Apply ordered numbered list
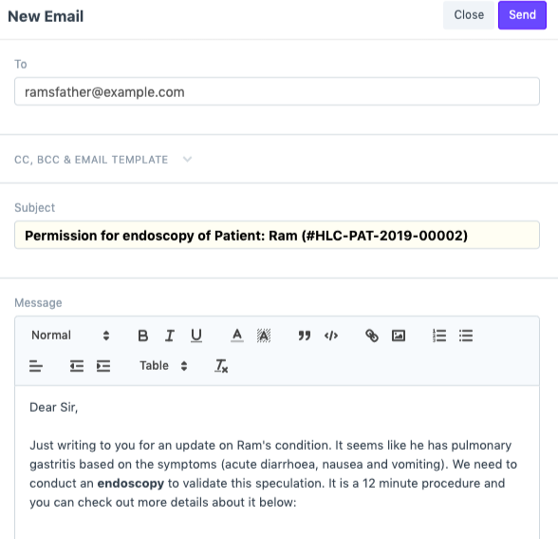This screenshot has height=539, width=558. (x=439, y=335)
